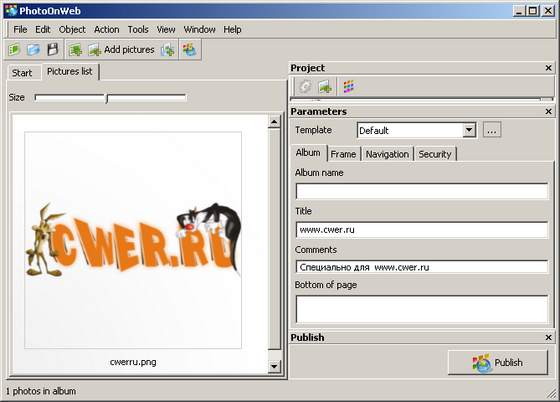This screenshot has height=402, width=560.
Task: Click the Add pictures toolbar button
Action: (121, 50)
